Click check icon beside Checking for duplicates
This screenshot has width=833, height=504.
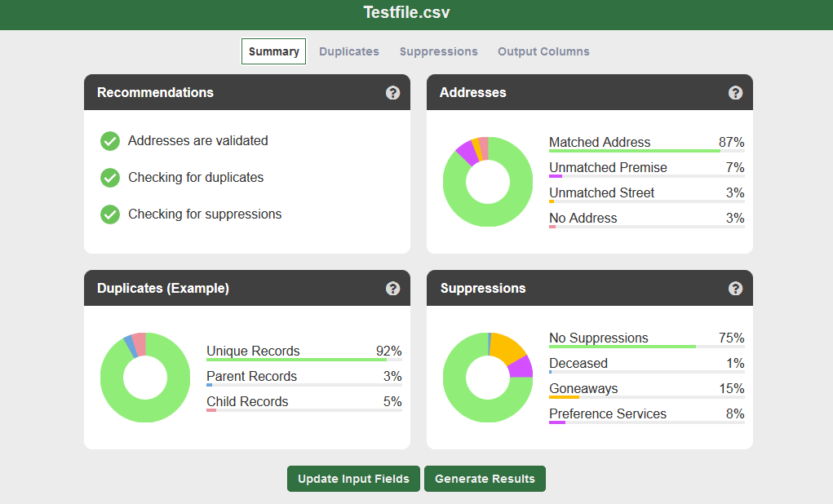110,178
